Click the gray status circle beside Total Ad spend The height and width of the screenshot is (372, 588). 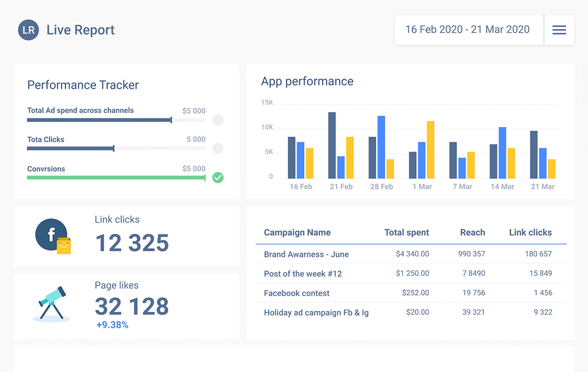[x=217, y=120]
